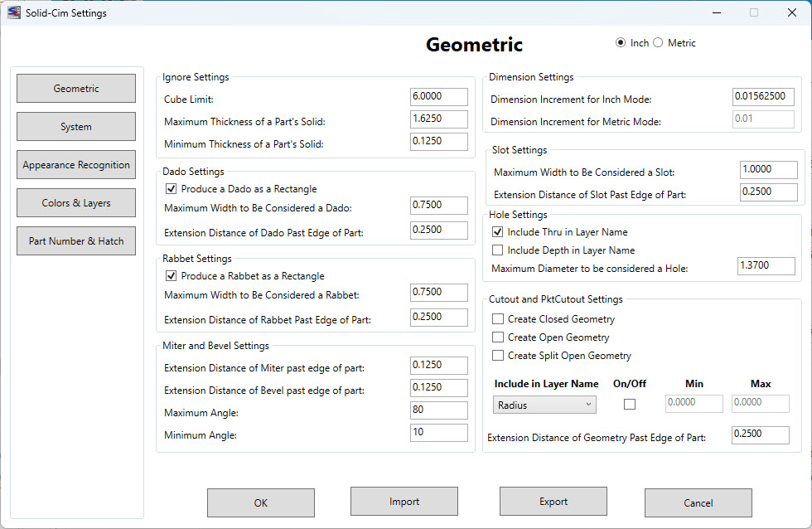The width and height of the screenshot is (812, 529).
Task: Click the "Slot Settings" group title
Action: point(520,150)
